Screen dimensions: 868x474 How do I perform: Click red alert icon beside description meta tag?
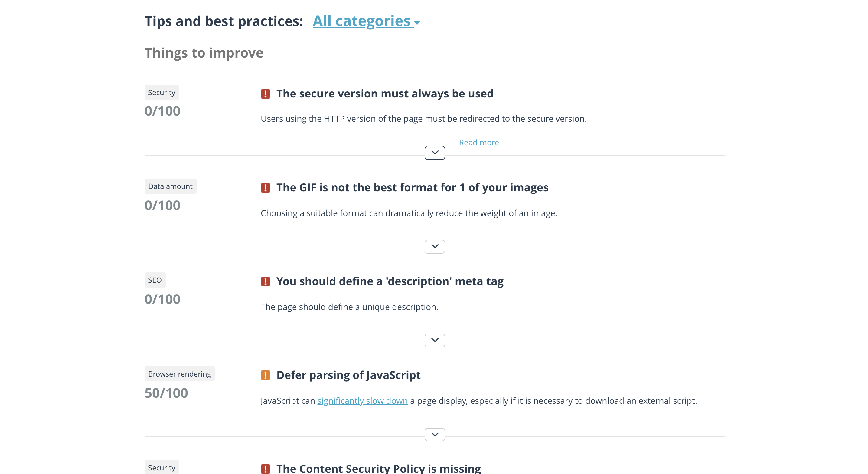click(x=265, y=281)
